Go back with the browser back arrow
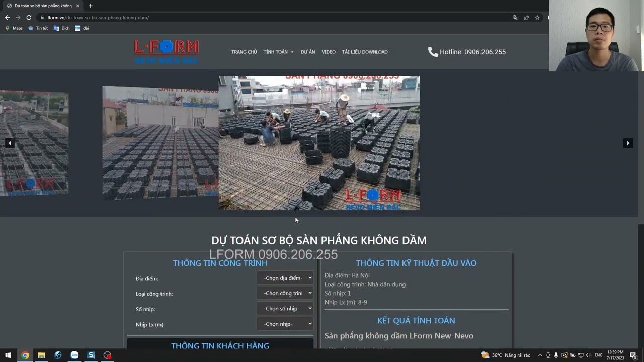 (x=7, y=17)
